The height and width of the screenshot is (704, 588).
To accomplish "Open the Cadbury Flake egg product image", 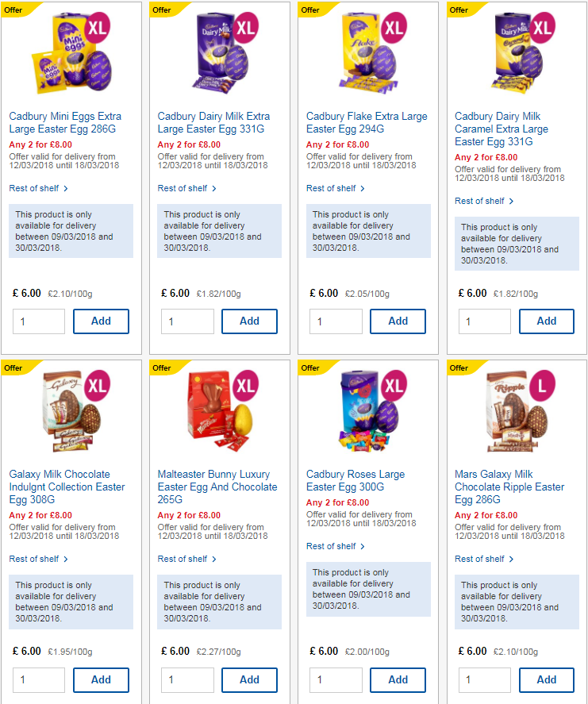I will 361,54.
